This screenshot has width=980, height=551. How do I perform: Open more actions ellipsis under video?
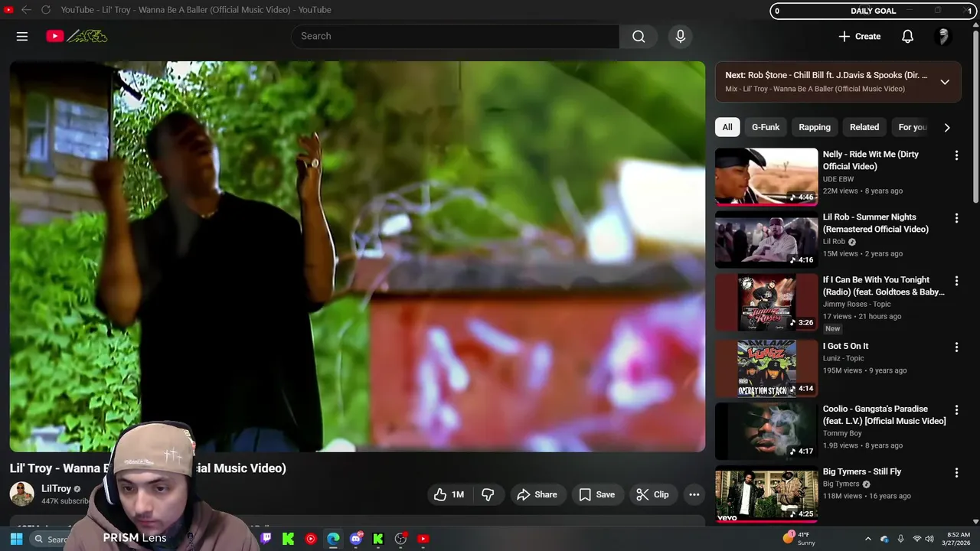point(694,494)
